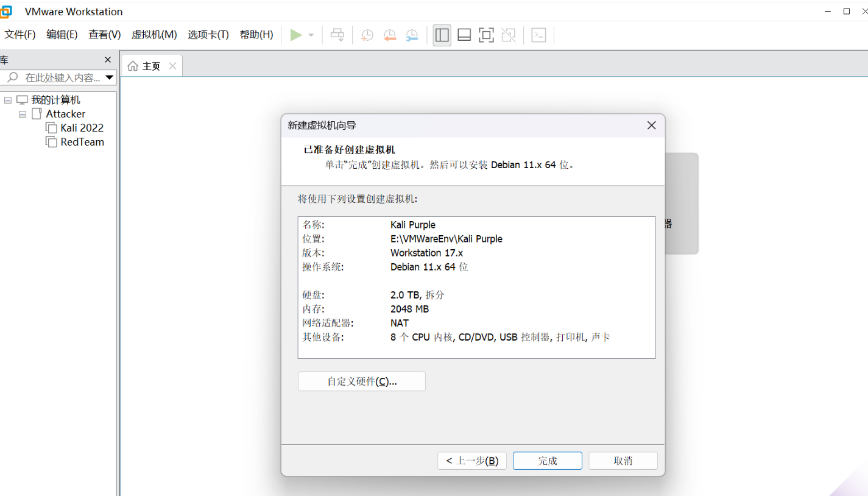Screen dimensions: 868x496
Task: Click the 我的计算机 monitor icon
Action: pos(22,100)
